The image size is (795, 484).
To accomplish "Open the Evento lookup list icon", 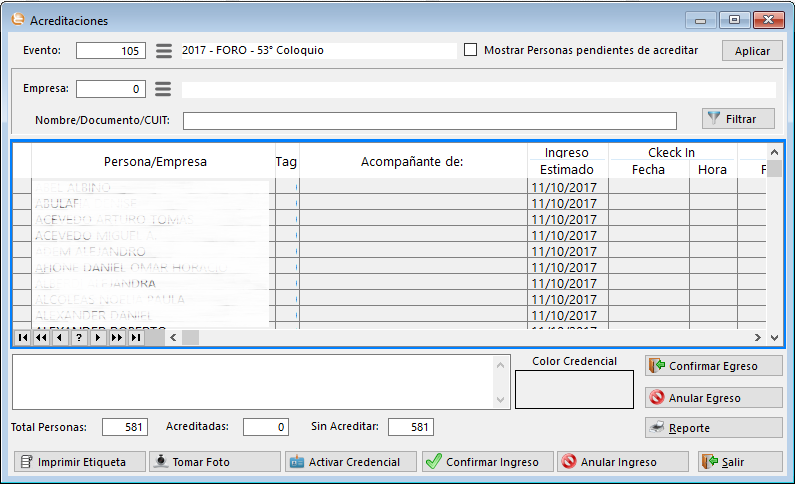I will [x=164, y=51].
